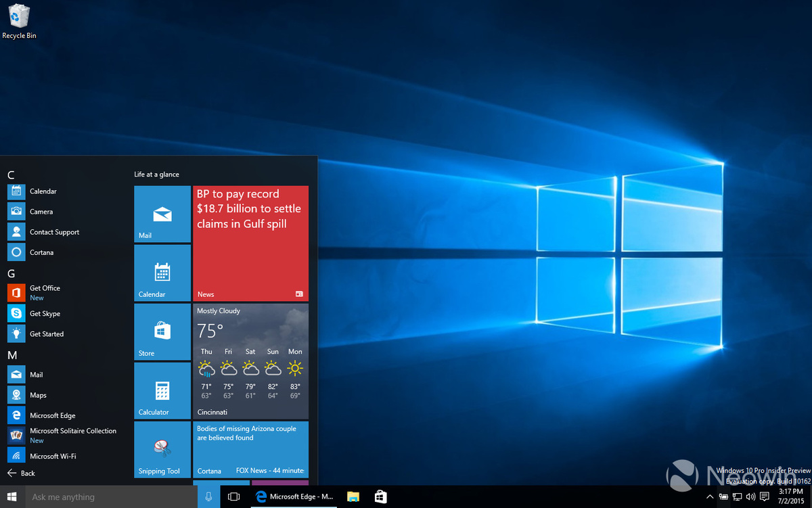The height and width of the screenshot is (508, 812).
Task: Open Action Center notifications icon
Action: tap(765, 497)
